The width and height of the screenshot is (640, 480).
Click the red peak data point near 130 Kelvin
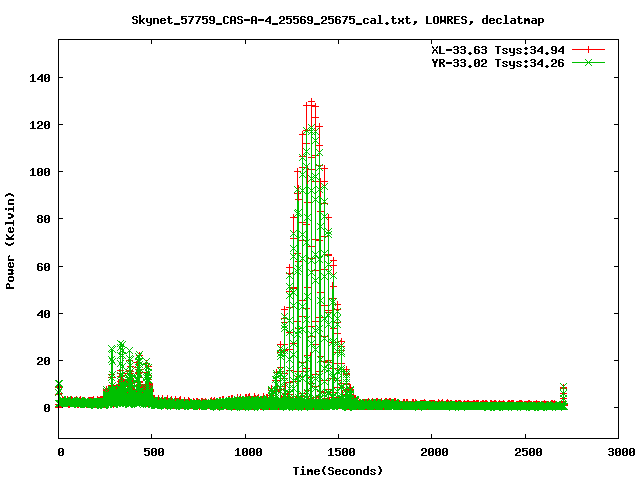311,102
